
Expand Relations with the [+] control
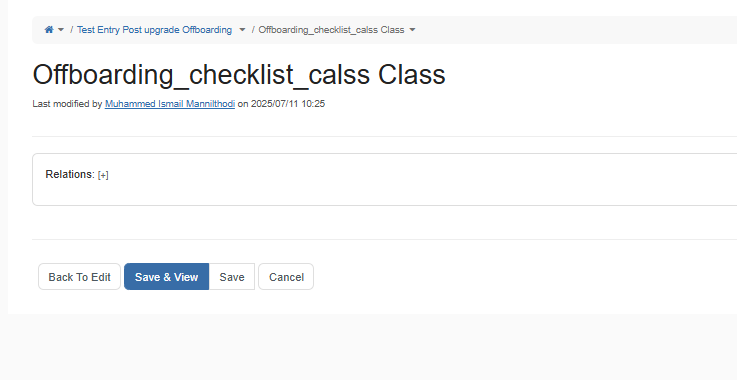(x=103, y=175)
